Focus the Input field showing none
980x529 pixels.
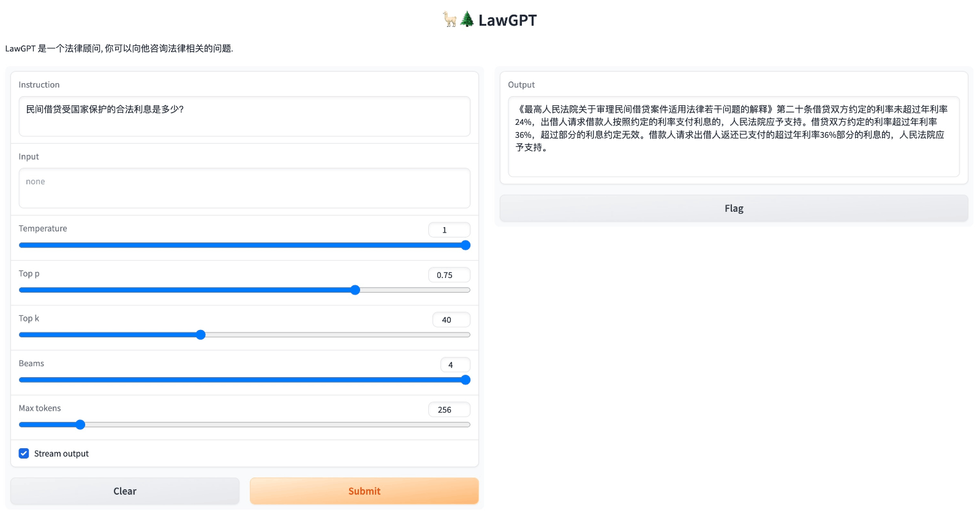coord(244,188)
